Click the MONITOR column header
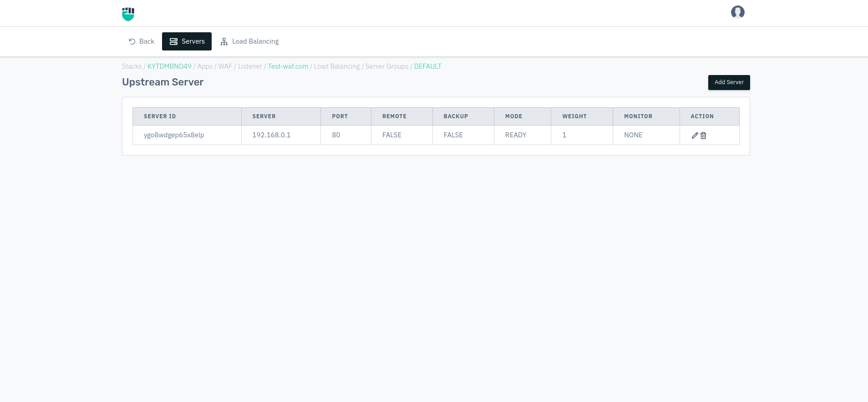 [x=646, y=116]
